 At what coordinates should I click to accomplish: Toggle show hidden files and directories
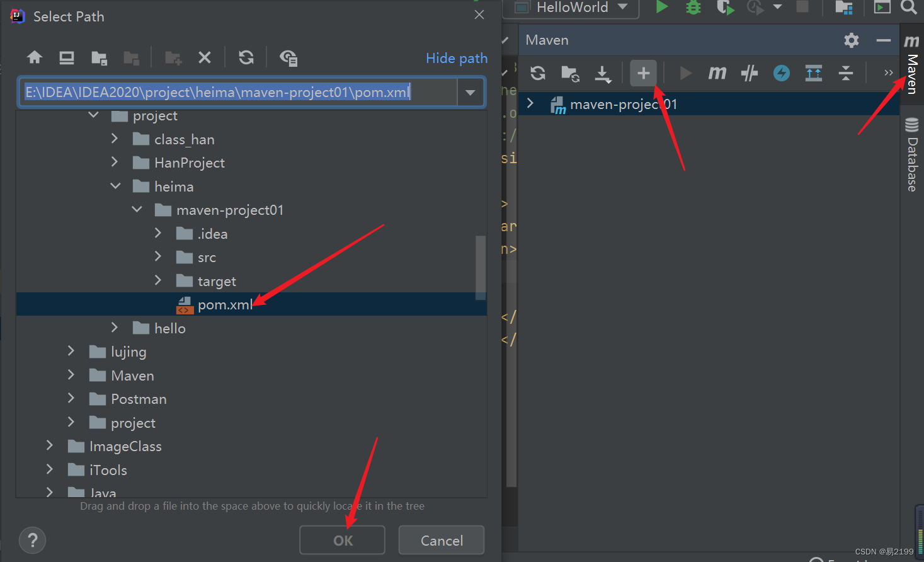coord(288,58)
